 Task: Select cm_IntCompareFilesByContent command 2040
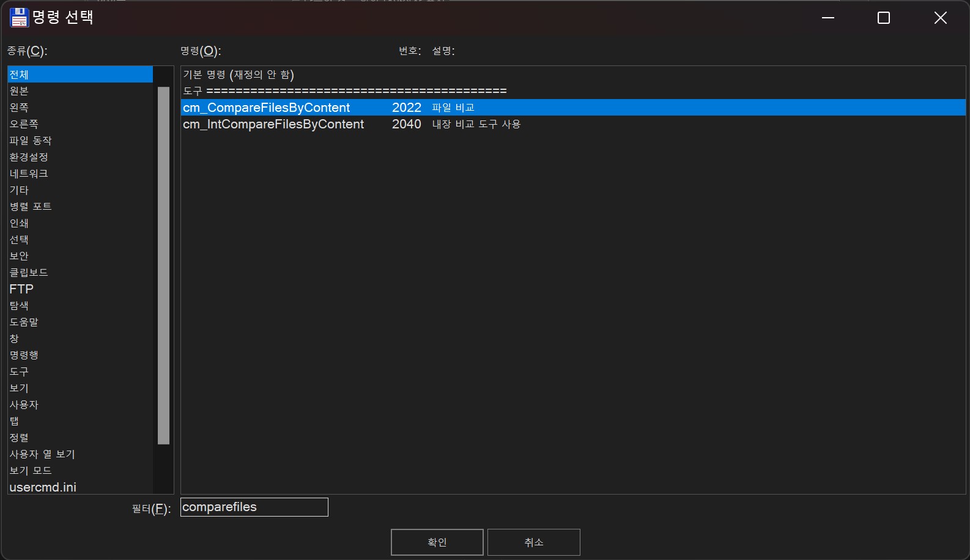(x=273, y=124)
